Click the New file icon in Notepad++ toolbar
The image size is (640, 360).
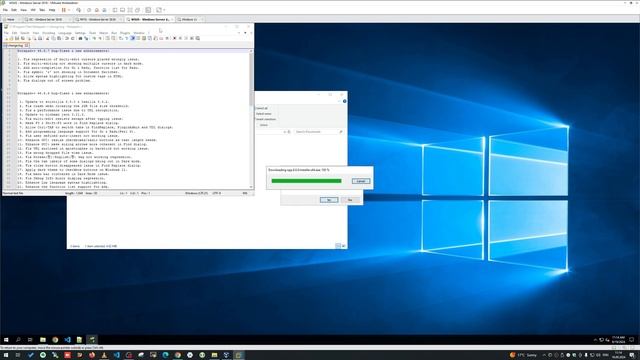pyautogui.click(x=7, y=38)
